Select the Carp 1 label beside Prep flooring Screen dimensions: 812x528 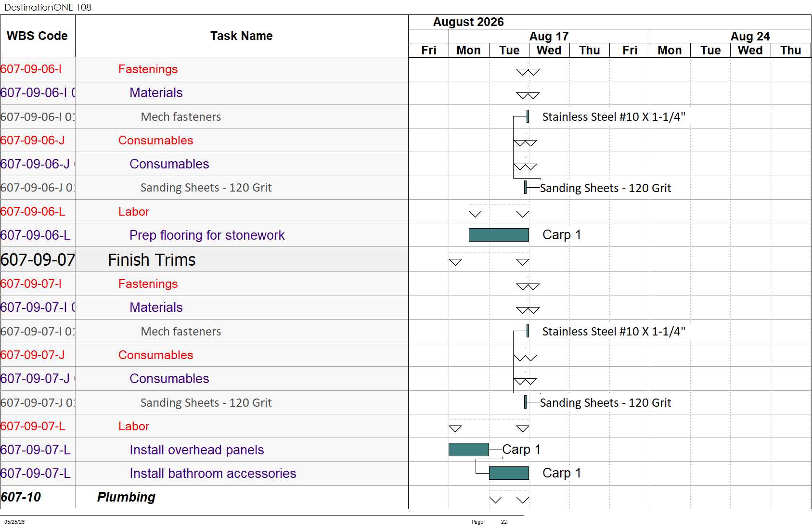coord(562,235)
